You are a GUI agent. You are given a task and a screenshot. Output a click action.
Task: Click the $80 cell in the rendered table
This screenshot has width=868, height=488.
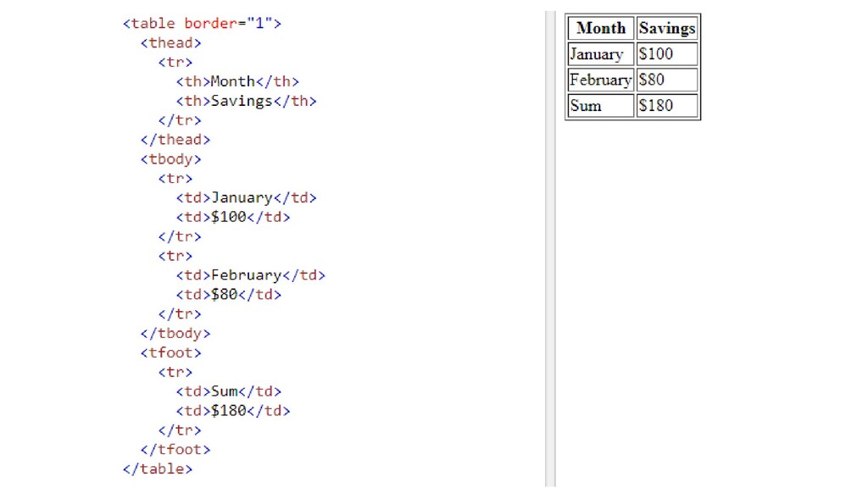(x=667, y=80)
